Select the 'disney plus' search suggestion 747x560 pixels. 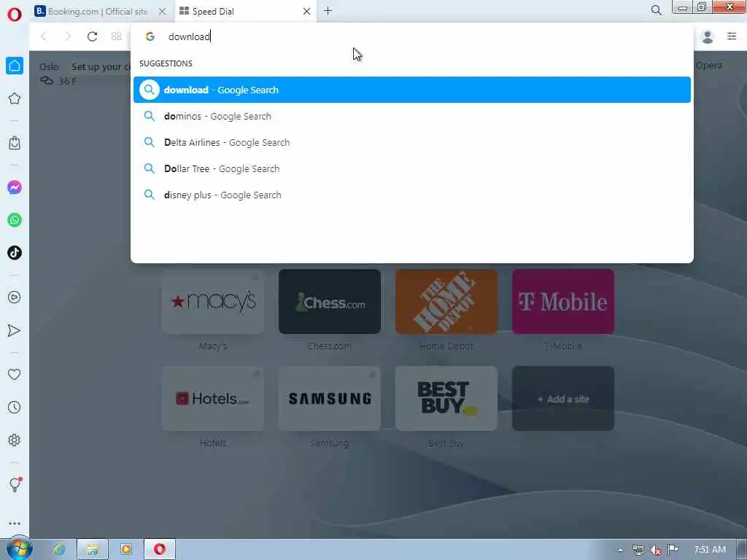tap(412, 195)
